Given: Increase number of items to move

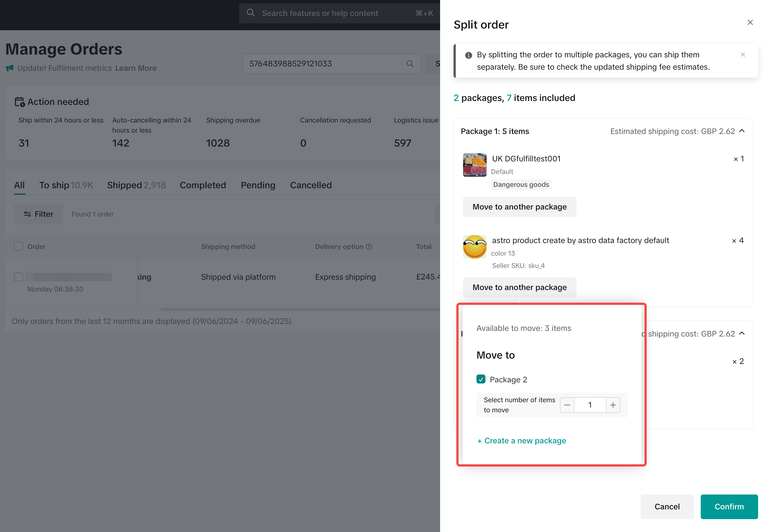Looking at the screenshot, I should [x=613, y=405].
